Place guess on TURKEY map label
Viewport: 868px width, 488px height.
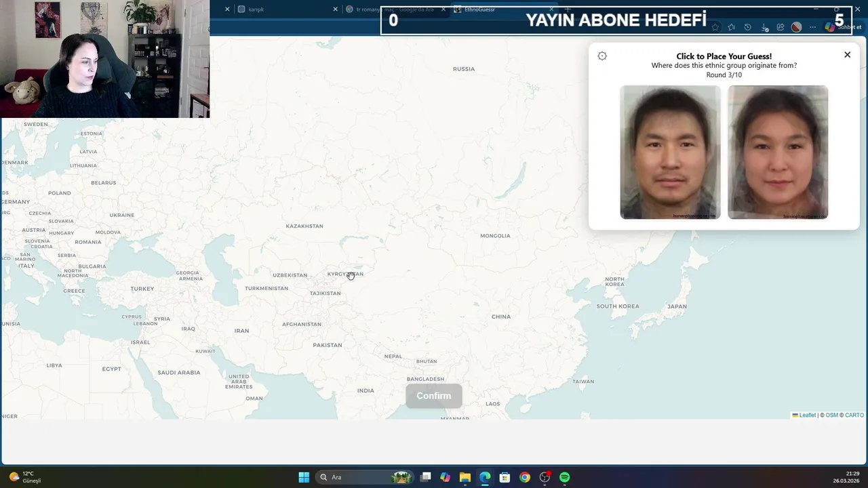tap(142, 289)
